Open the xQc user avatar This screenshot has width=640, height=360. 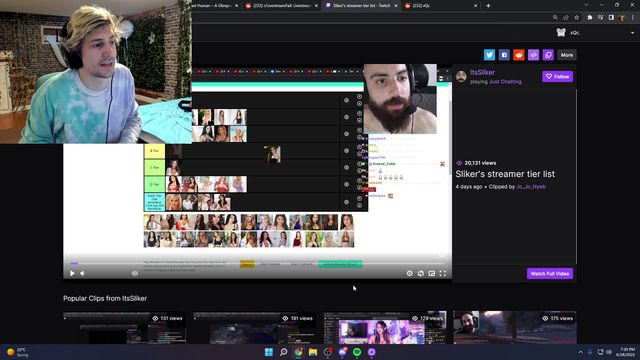coord(561,33)
